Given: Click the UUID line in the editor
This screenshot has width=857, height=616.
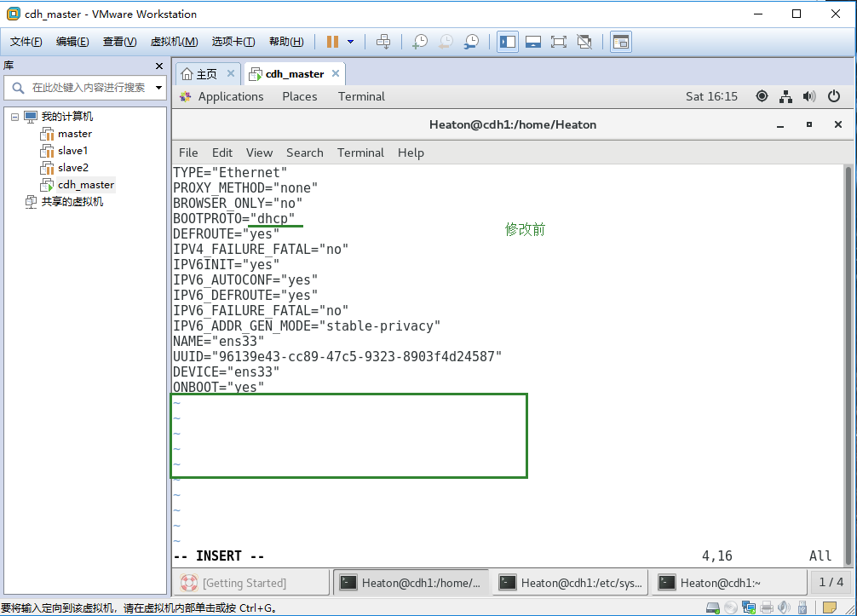Looking at the screenshot, I should coord(337,356).
